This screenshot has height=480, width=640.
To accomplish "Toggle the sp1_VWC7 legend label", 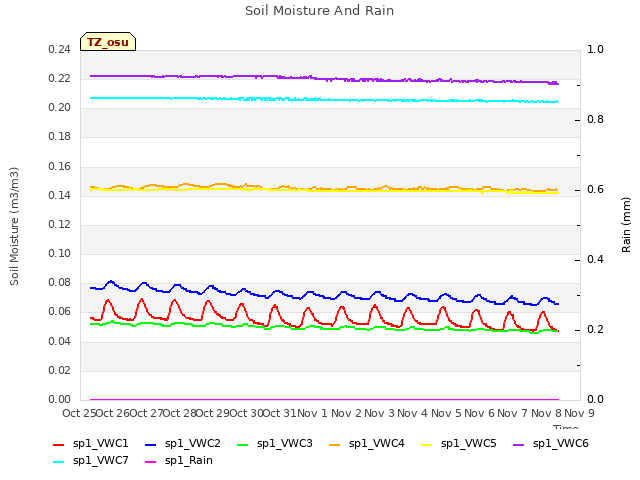I will (100, 460).
